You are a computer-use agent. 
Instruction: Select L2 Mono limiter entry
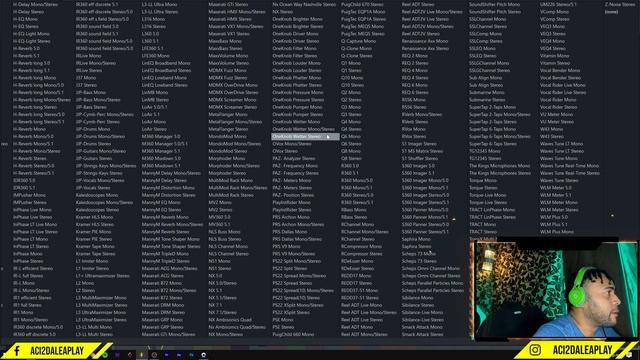85,283
